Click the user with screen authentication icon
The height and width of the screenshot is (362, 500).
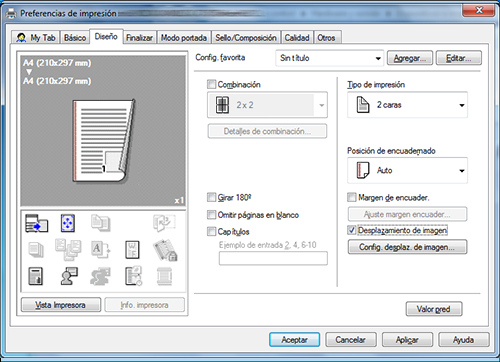pos(69,276)
